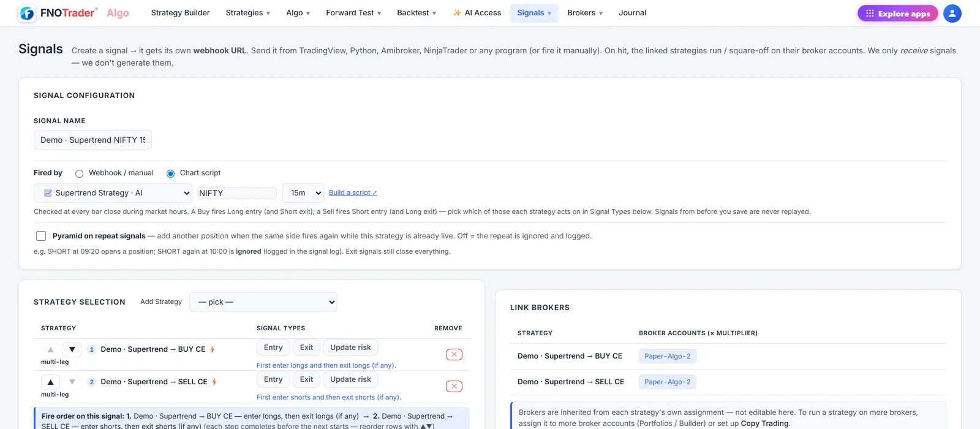The height and width of the screenshot is (429, 980).
Task: Click Explore apps button
Action: (x=897, y=13)
